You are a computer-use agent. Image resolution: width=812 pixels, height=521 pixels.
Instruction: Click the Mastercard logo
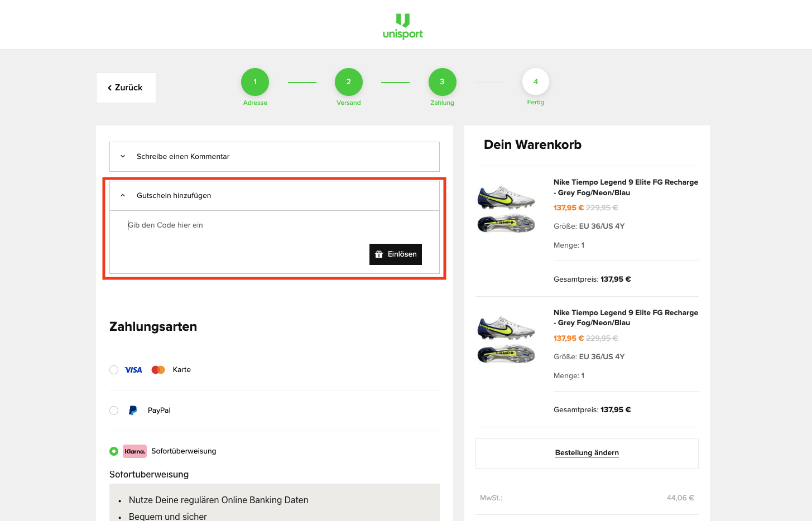tap(158, 370)
